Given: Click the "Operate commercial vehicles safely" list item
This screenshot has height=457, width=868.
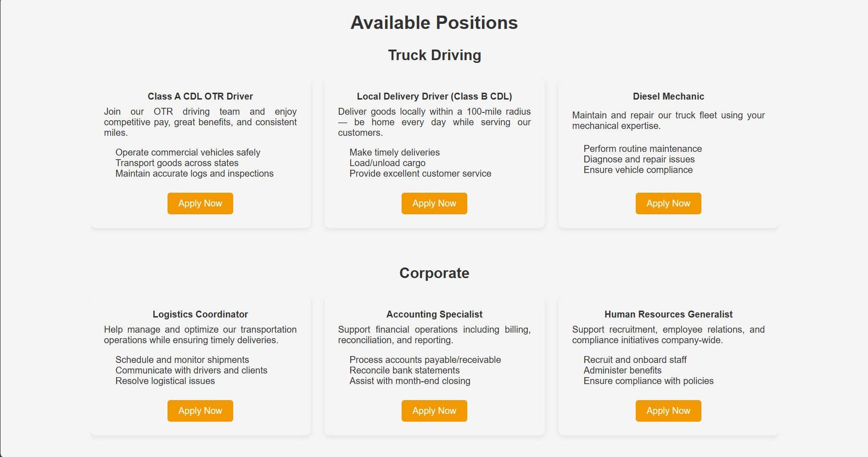Looking at the screenshot, I should tap(188, 152).
